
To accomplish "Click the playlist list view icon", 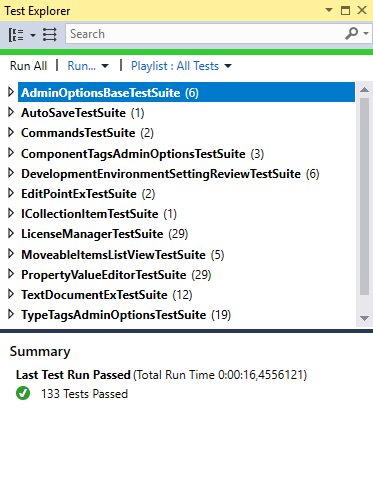I will [50, 34].
